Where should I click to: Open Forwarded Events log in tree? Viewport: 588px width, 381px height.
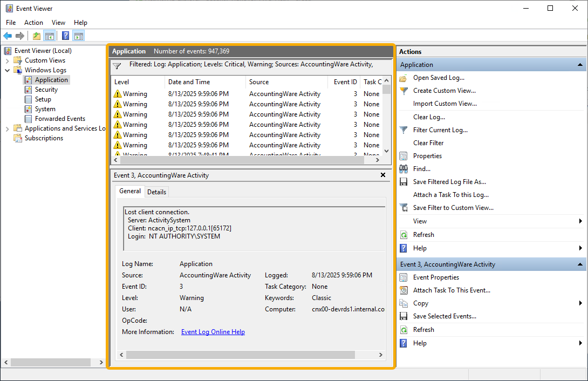(x=60, y=119)
